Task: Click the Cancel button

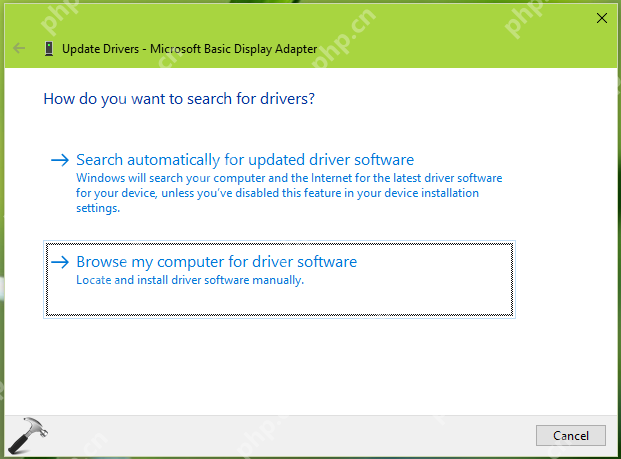Action: pos(571,436)
